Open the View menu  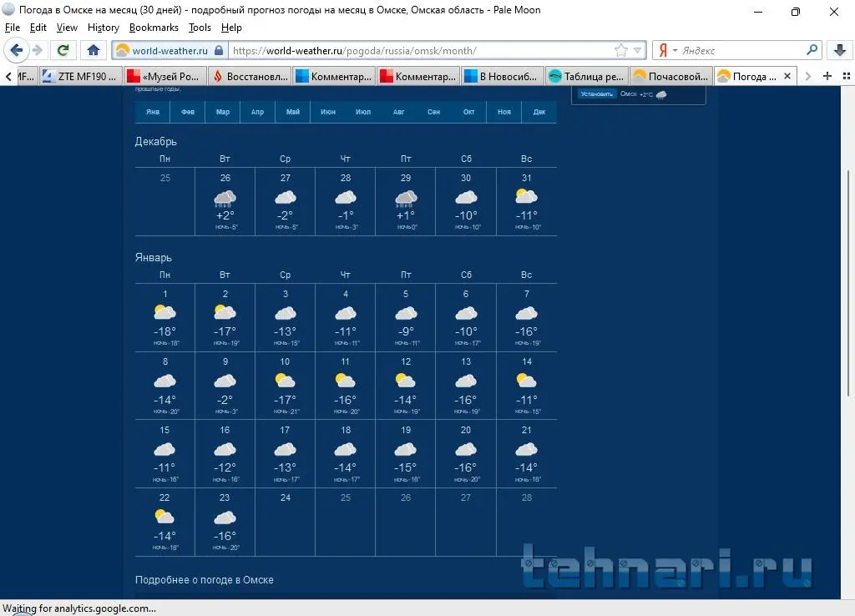67,28
